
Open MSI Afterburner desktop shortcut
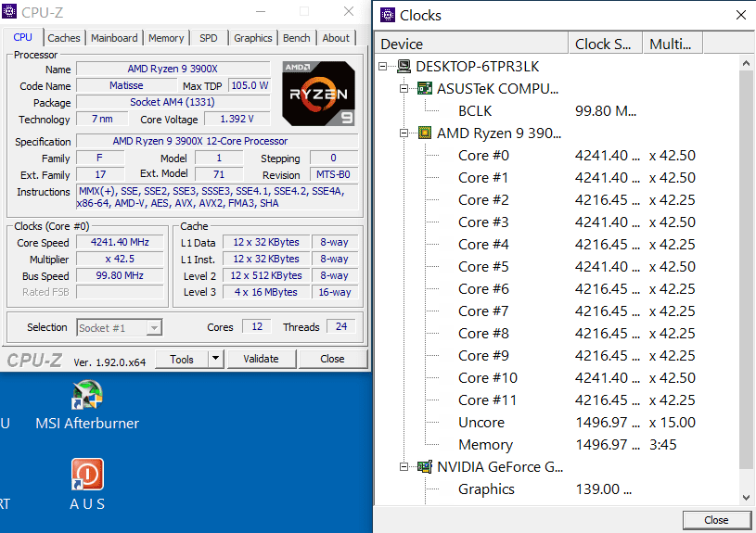[87, 406]
